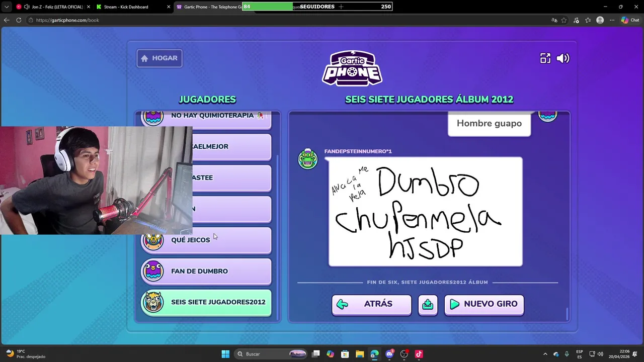The height and width of the screenshot is (362, 644).
Task: Click the HOGAR home button
Action: 159,58
